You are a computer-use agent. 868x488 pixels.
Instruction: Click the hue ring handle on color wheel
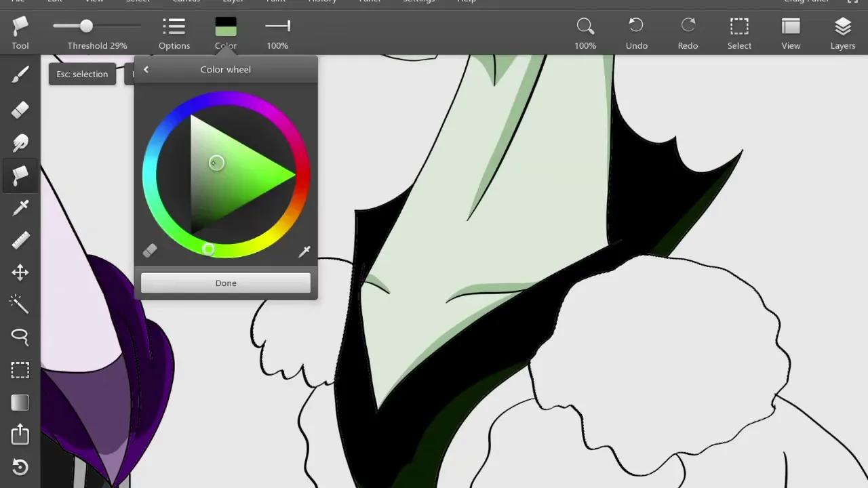click(208, 250)
